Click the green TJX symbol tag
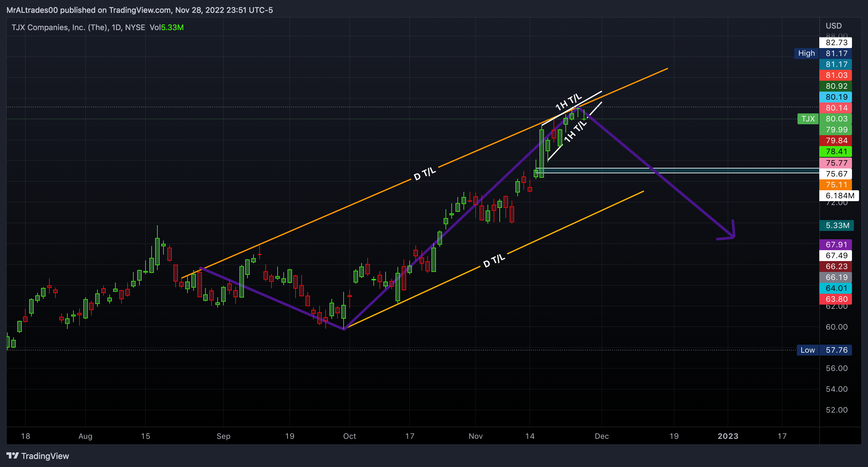Screen dimensions: 868x467 click(808, 119)
